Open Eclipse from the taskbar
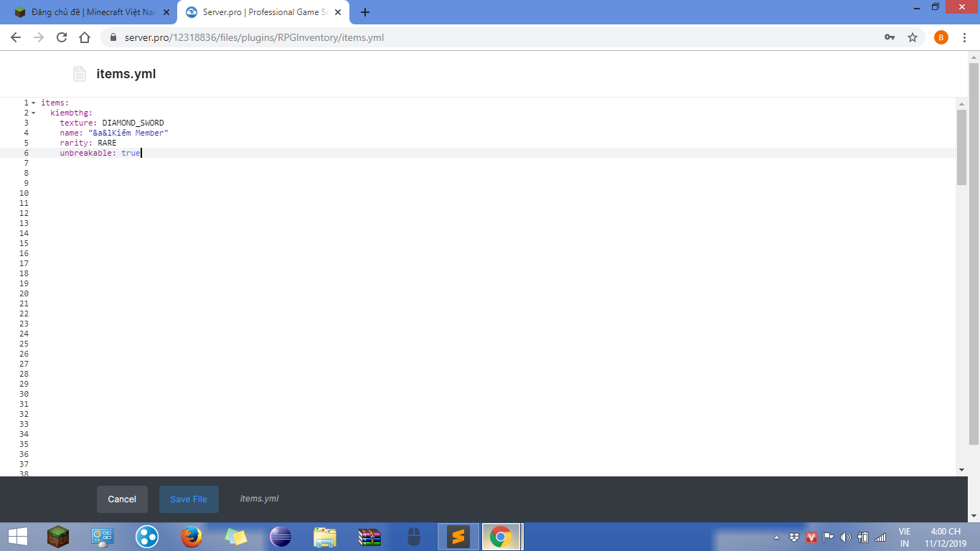 click(281, 537)
